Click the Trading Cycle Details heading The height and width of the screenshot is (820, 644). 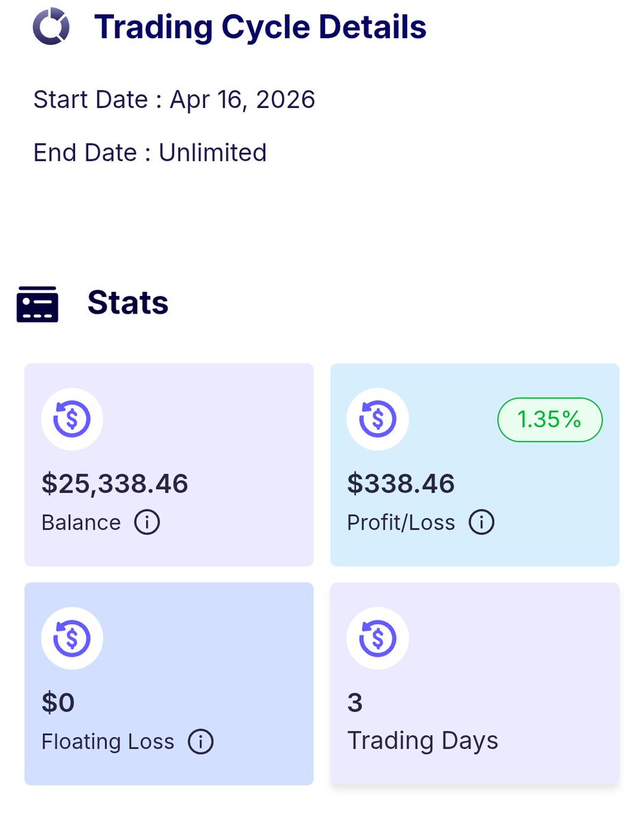[x=260, y=27]
